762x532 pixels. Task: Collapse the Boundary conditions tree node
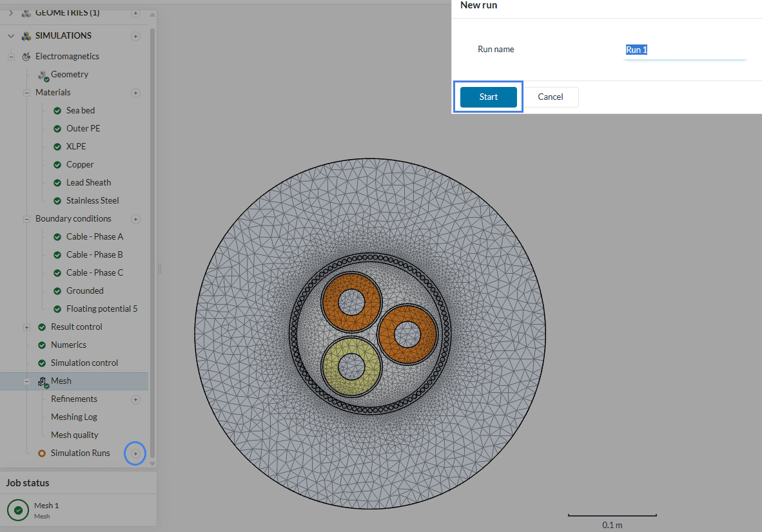[x=26, y=219]
